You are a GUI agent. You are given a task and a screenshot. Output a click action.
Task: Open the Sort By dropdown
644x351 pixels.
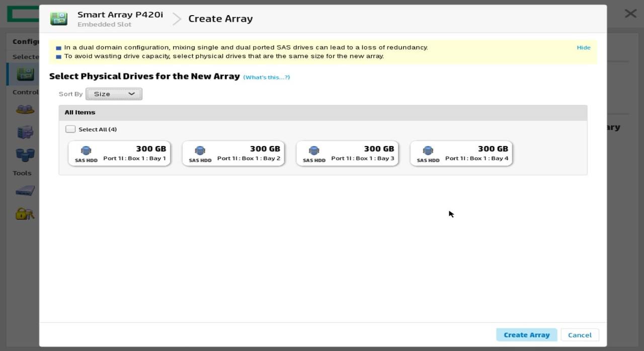click(x=114, y=94)
